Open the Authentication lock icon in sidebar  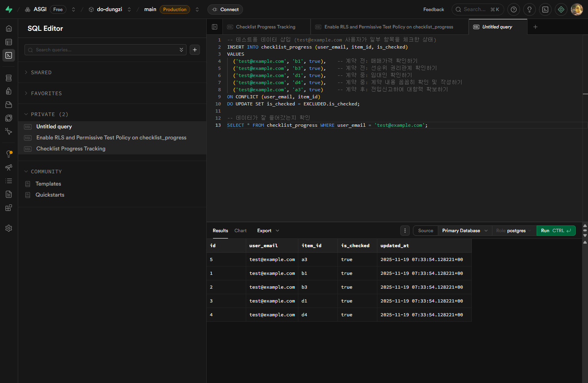pyautogui.click(x=9, y=91)
